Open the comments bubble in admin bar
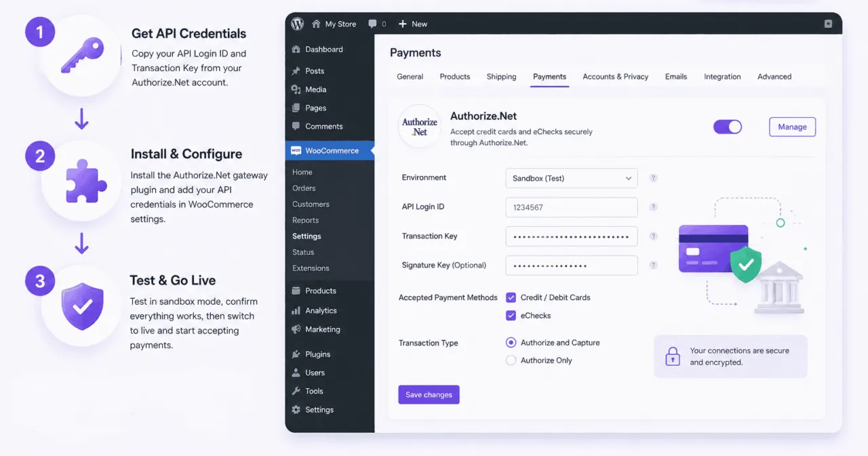 click(x=372, y=24)
